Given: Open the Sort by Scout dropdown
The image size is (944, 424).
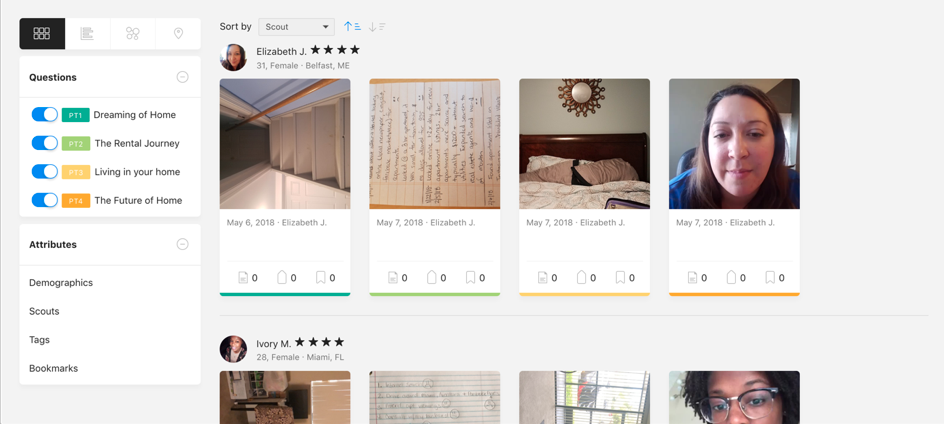Looking at the screenshot, I should [297, 26].
